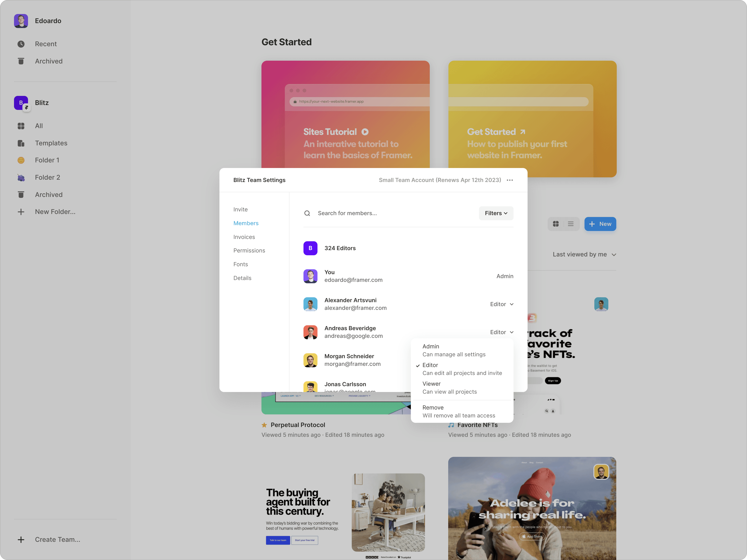
Task: Click the Invoices icon in sidebar
Action: point(244,236)
